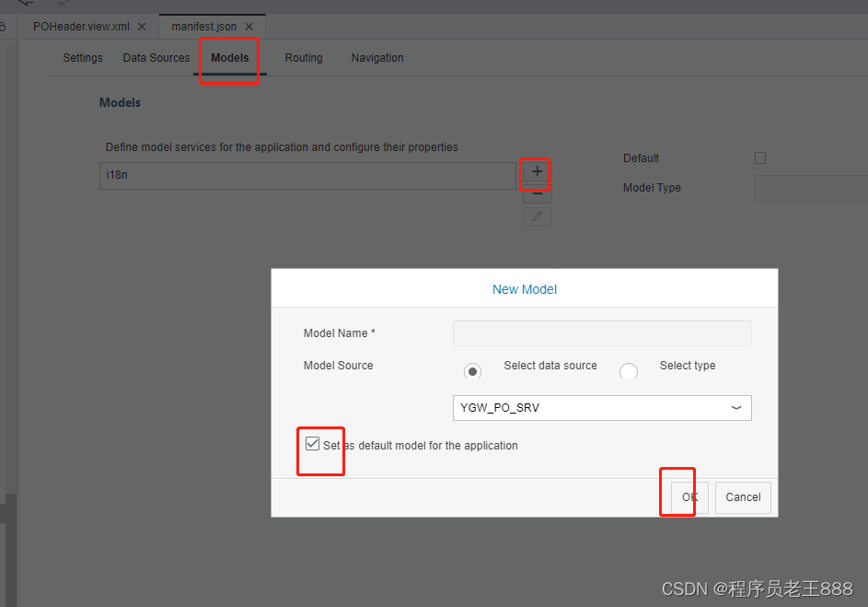Click the Model Type field
The image size is (868, 607).
[x=811, y=188]
